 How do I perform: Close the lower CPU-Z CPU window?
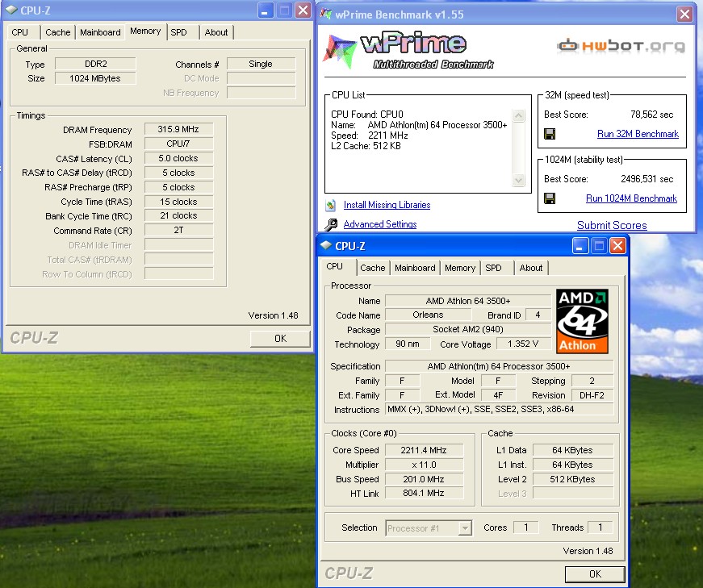(x=617, y=245)
